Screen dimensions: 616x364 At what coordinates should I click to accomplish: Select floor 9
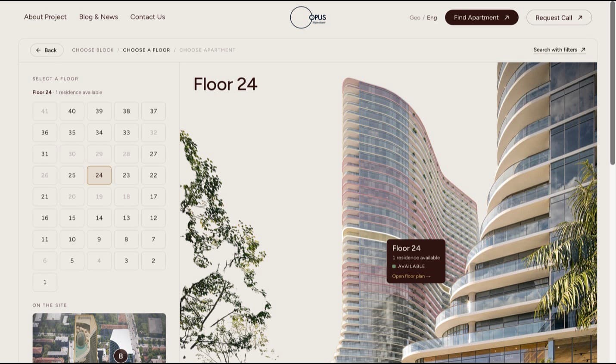pyautogui.click(x=99, y=240)
